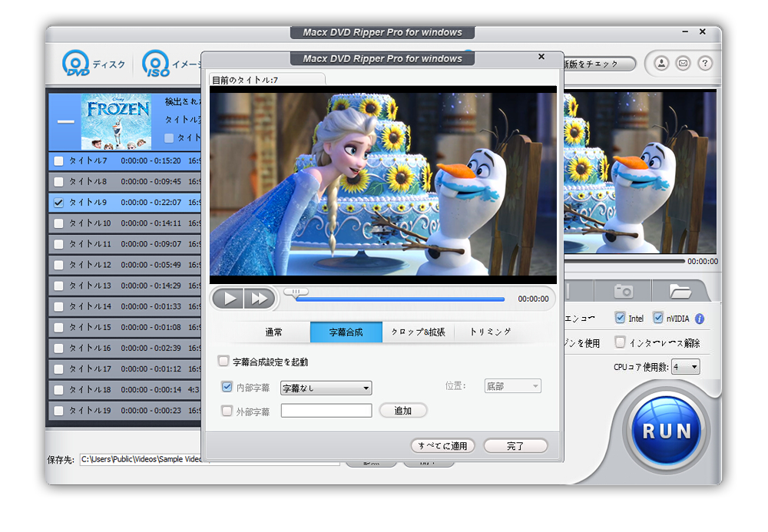768x532 pixels.
Task: Open the 字幕なし internal subtitle dropdown
Action: click(326, 388)
